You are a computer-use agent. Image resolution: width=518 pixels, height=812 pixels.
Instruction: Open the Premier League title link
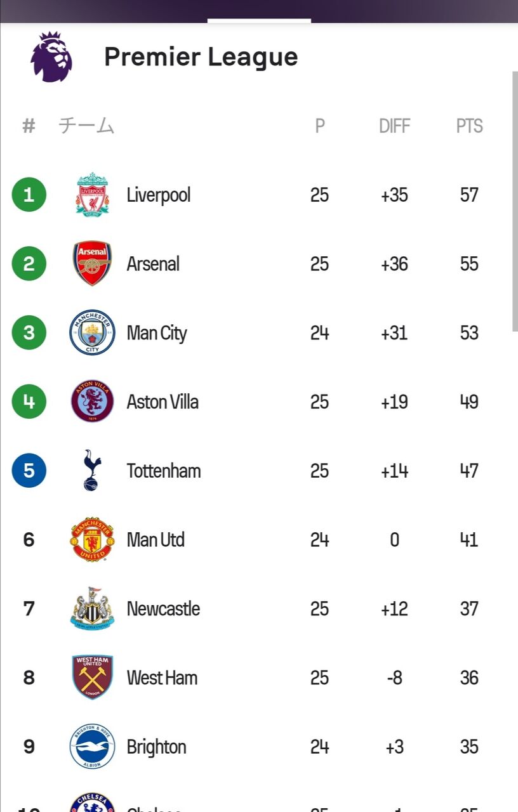[201, 57]
